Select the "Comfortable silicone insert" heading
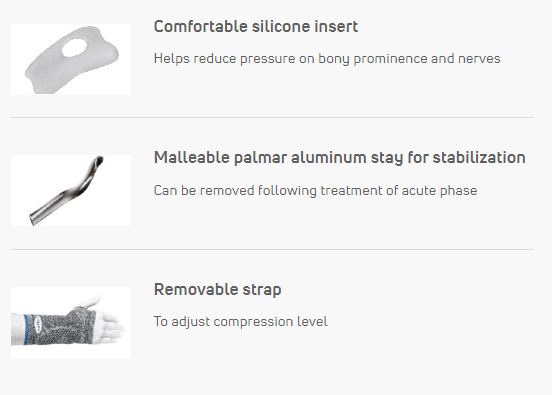The image size is (552, 395). tap(256, 26)
